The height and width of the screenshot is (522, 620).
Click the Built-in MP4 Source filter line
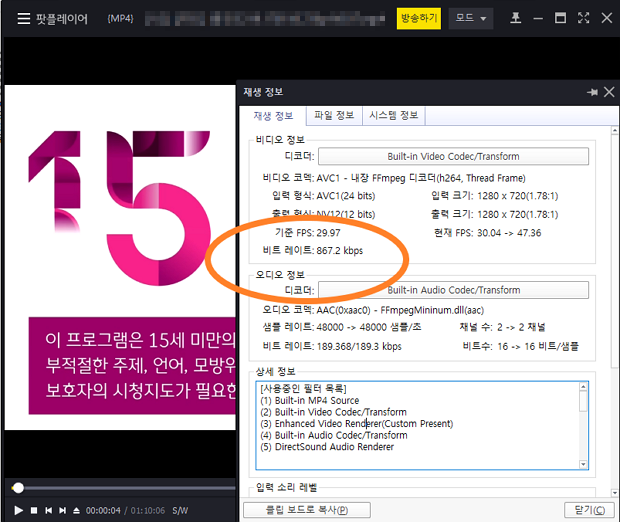click(310, 401)
